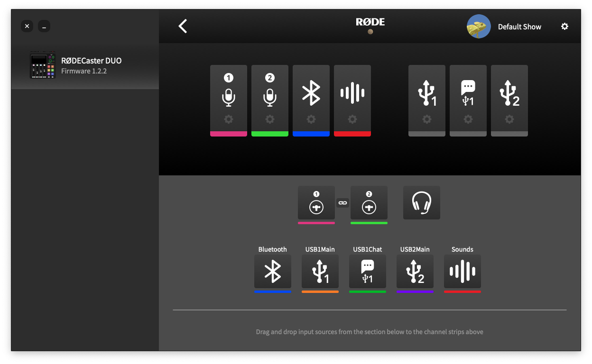Go back with the left chevron arrow

point(183,26)
